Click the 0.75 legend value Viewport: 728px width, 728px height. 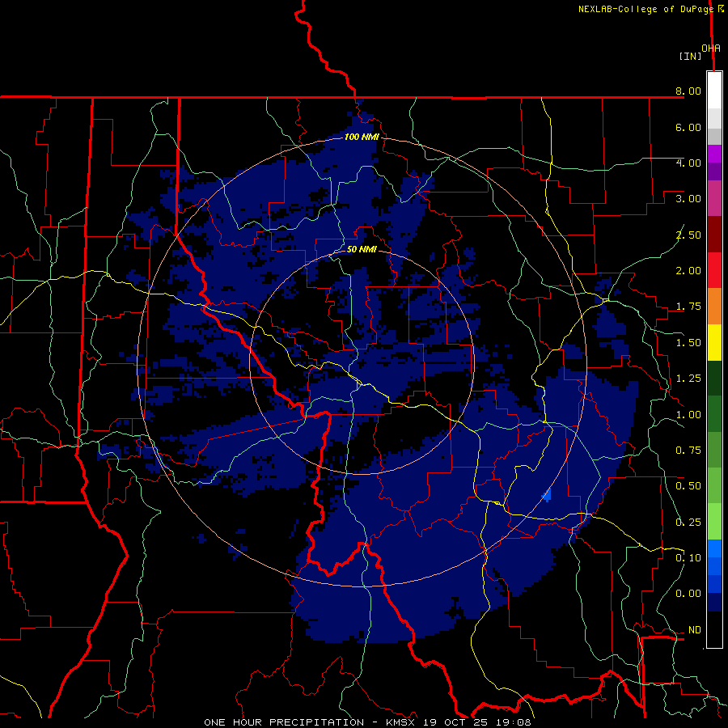[688, 451]
